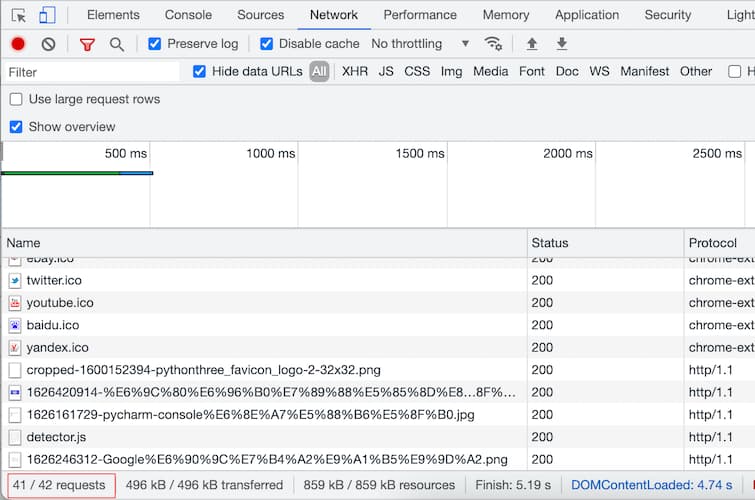This screenshot has width=755, height=500.
Task: Click the red filter funnel icon
Action: click(x=87, y=44)
